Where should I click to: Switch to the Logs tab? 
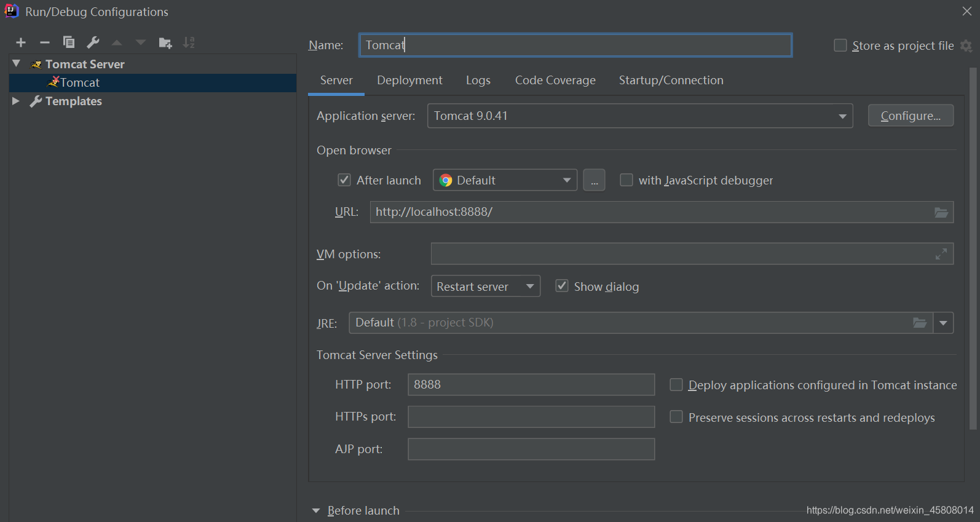(478, 81)
